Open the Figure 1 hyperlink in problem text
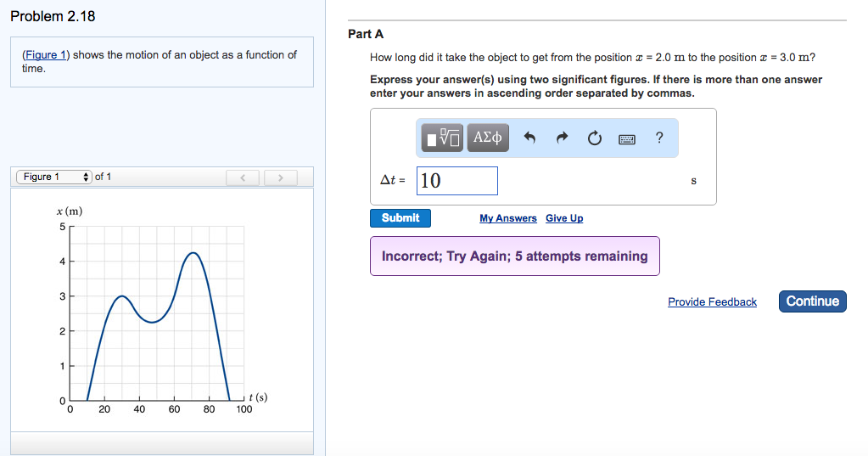 click(x=46, y=55)
